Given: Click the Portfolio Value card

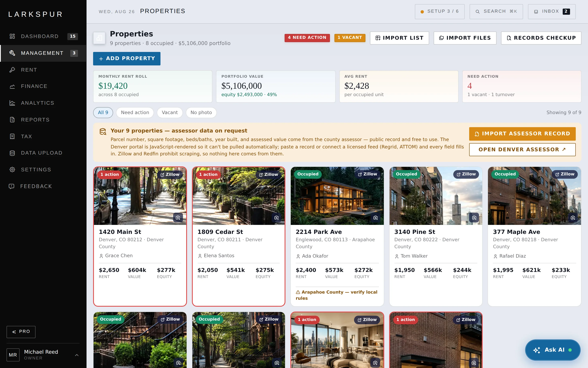Looking at the screenshot, I should pyautogui.click(x=276, y=86).
